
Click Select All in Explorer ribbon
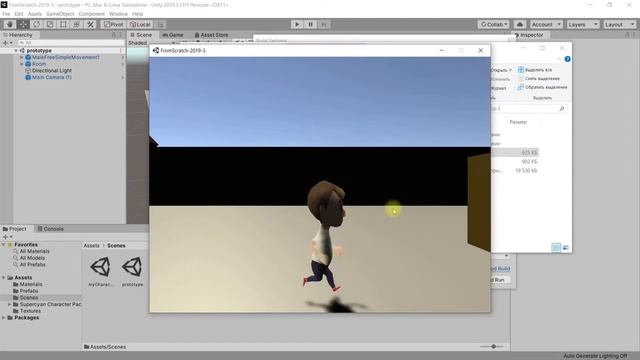coord(534,70)
